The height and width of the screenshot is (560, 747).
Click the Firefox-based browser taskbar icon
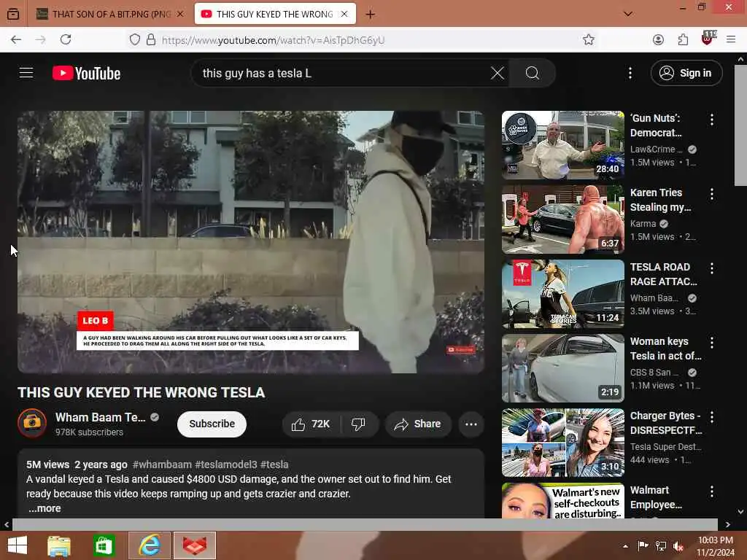pyautogui.click(x=195, y=545)
